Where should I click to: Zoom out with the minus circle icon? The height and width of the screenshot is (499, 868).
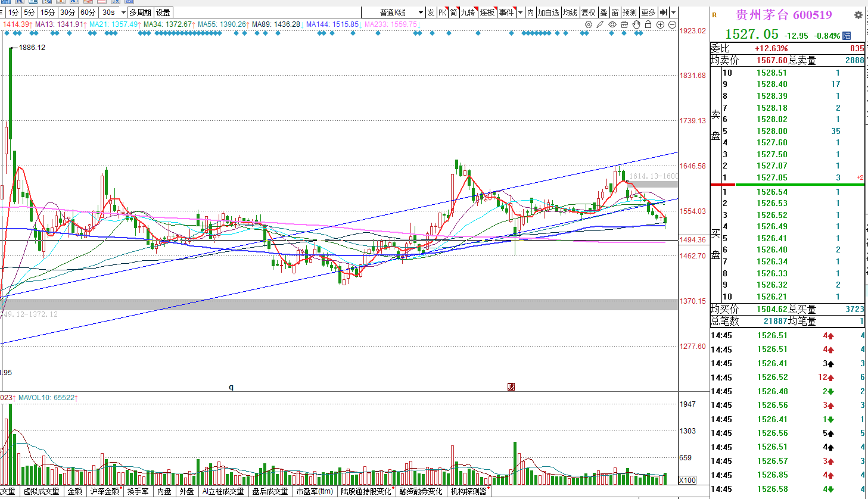[x=673, y=24]
